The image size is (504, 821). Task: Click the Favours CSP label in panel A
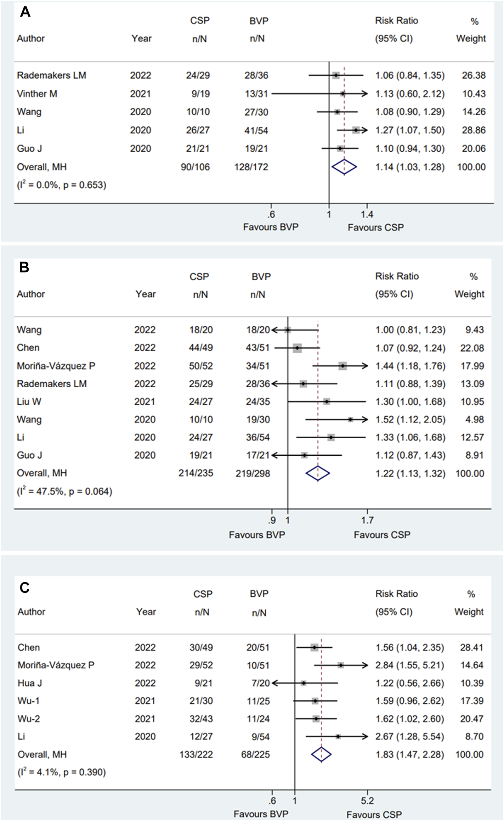(375, 227)
